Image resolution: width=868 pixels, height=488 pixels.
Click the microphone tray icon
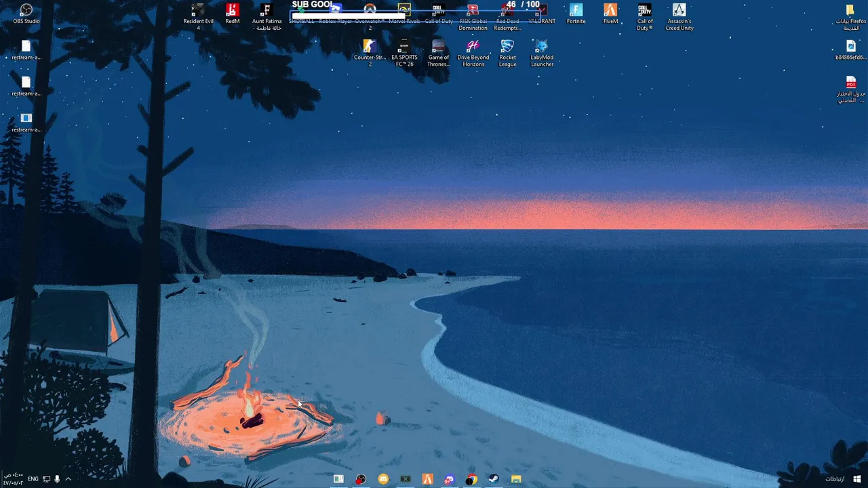click(57, 479)
